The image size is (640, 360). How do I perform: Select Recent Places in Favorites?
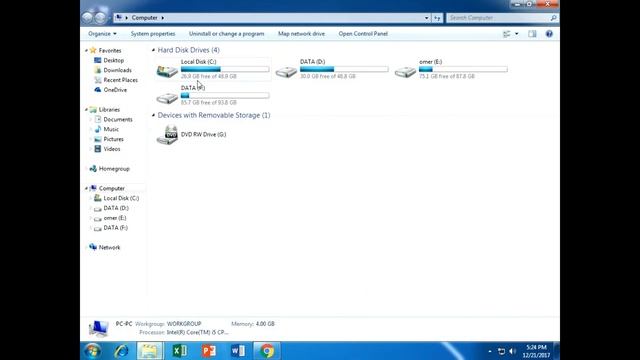120,80
